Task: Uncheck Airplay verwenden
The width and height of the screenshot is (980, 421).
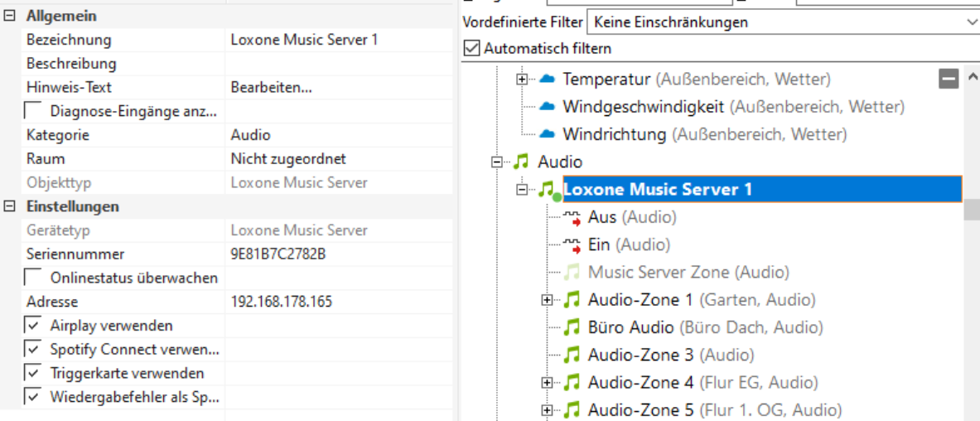Action: coord(32,326)
